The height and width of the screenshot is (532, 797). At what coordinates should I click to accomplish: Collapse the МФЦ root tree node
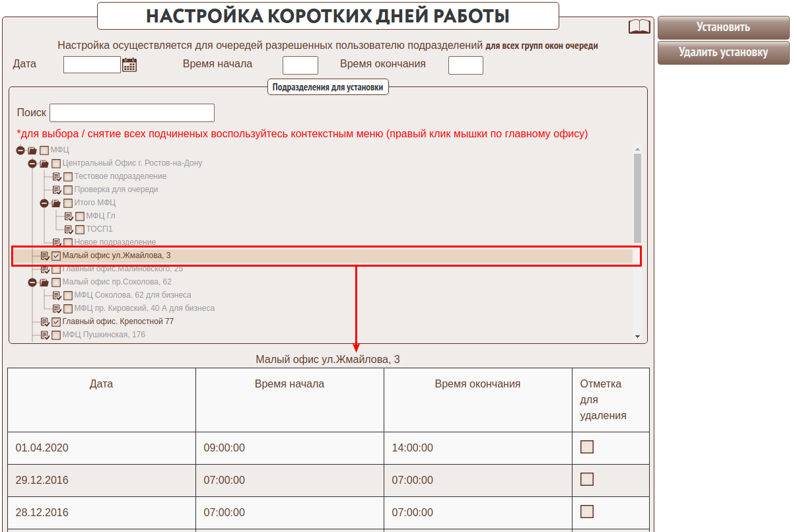(20, 150)
